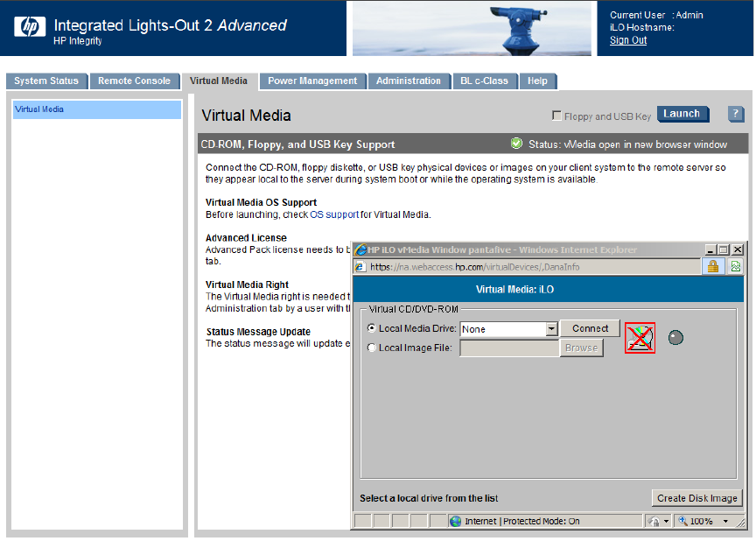Open the Power Management tab
756x541 pixels.
pyautogui.click(x=312, y=81)
